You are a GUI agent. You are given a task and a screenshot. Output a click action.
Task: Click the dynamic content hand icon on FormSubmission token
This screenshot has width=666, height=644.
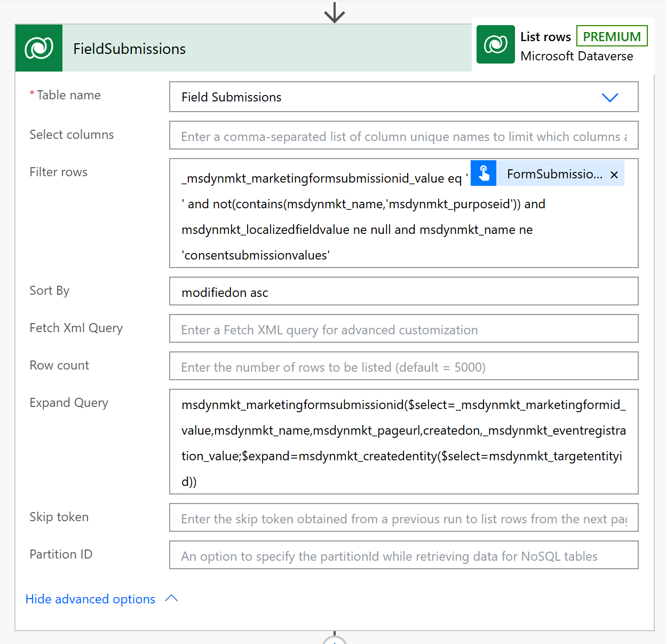click(x=483, y=173)
